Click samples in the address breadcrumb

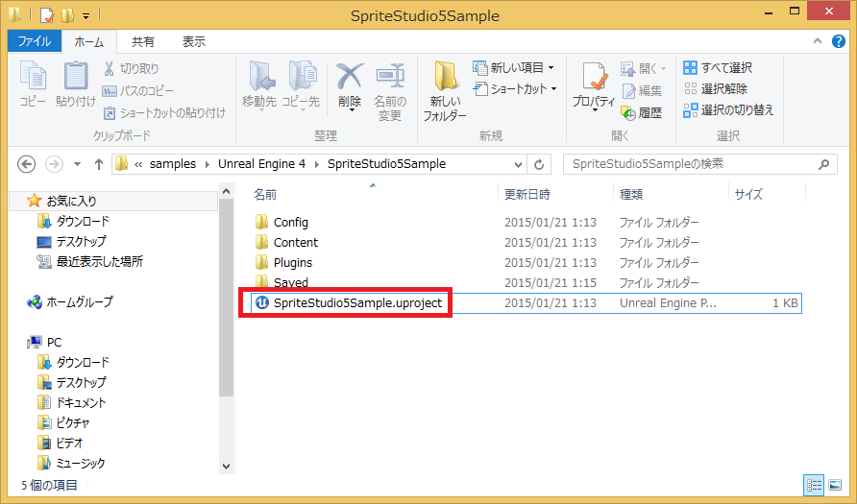coord(173,164)
